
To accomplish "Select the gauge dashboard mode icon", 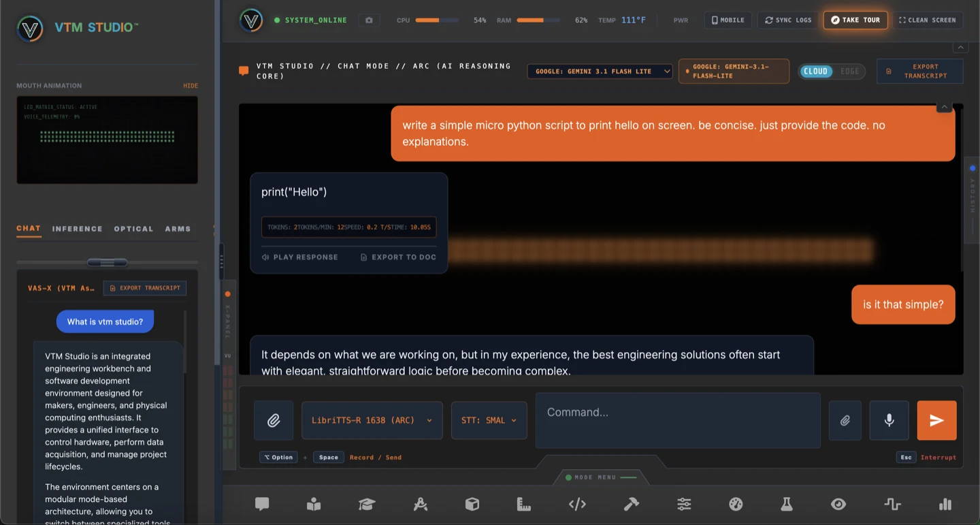I will point(736,504).
